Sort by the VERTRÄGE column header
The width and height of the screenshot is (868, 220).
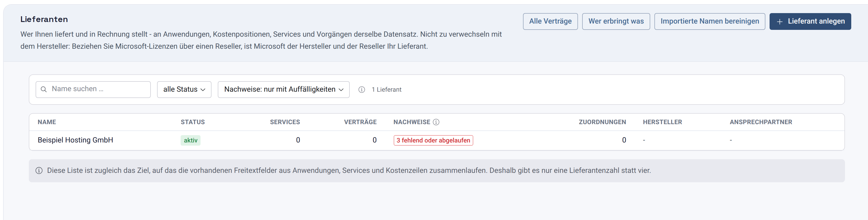pyautogui.click(x=360, y=122)
